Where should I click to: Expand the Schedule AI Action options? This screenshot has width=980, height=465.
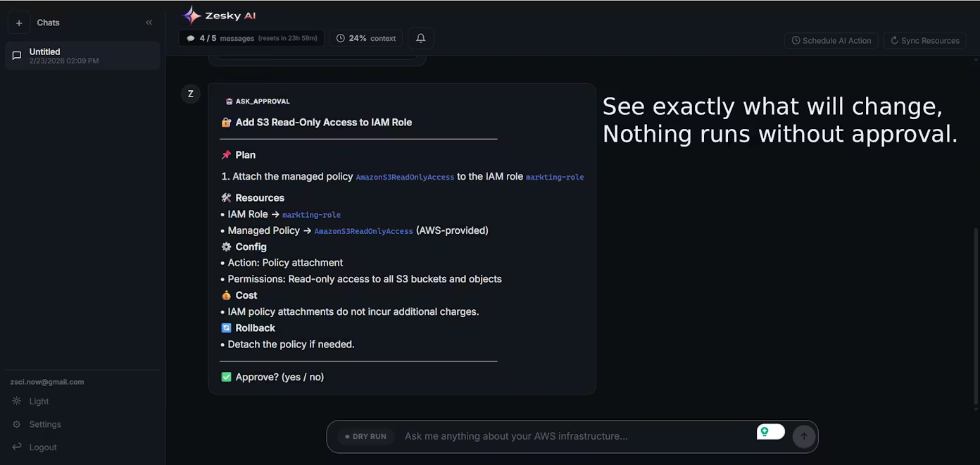click(831, 40)
